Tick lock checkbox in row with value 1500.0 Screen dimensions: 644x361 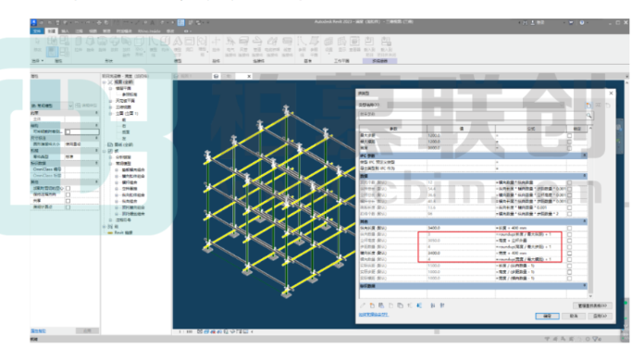569,266
